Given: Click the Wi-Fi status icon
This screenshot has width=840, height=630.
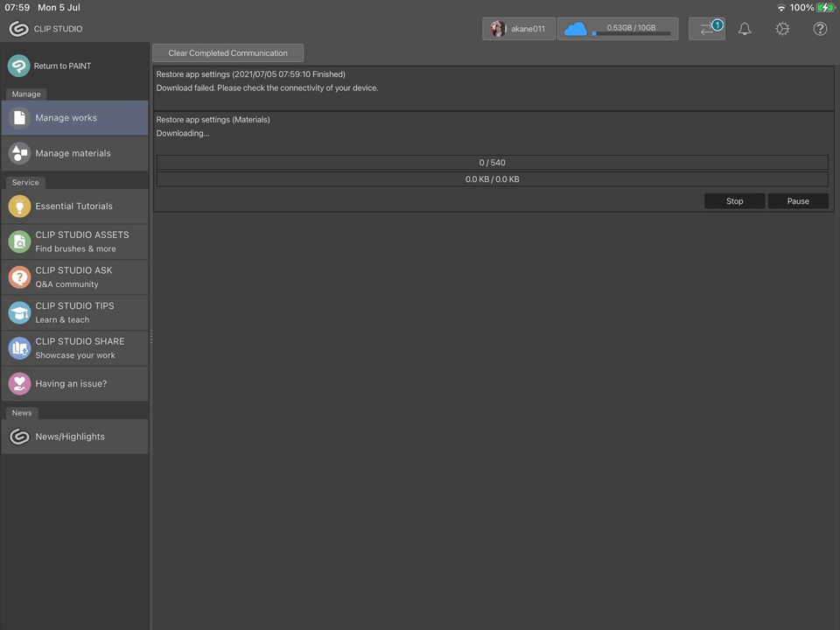Looking at the screenshot, I should pyautogui.click(x=781, y=8).
